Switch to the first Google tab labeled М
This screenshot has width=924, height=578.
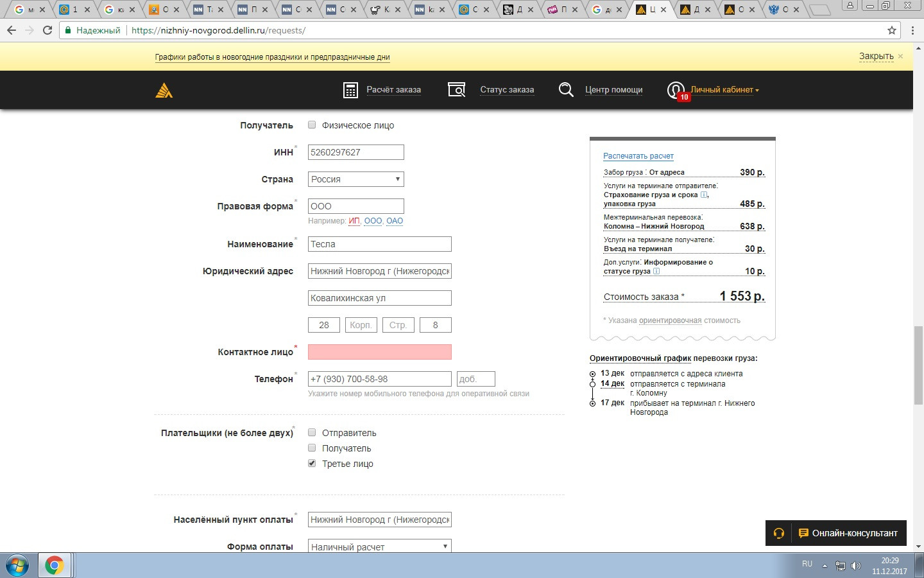pos(30,10)
